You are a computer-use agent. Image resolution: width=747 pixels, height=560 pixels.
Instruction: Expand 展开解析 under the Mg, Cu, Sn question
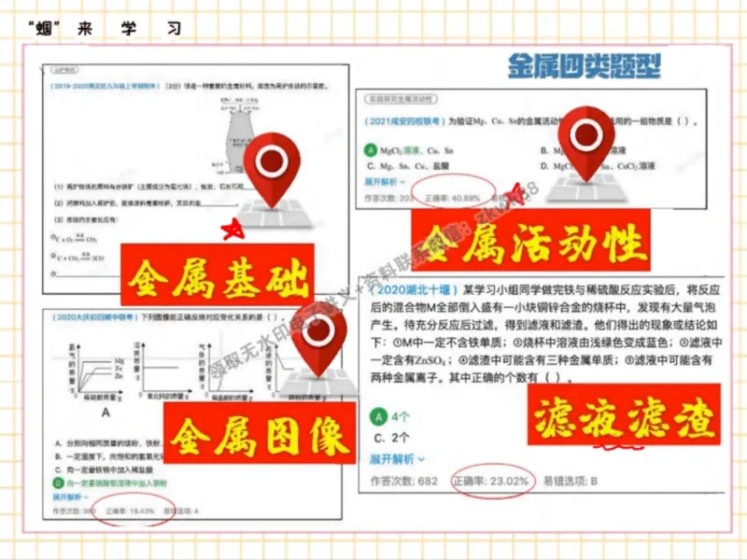[385, 182]
